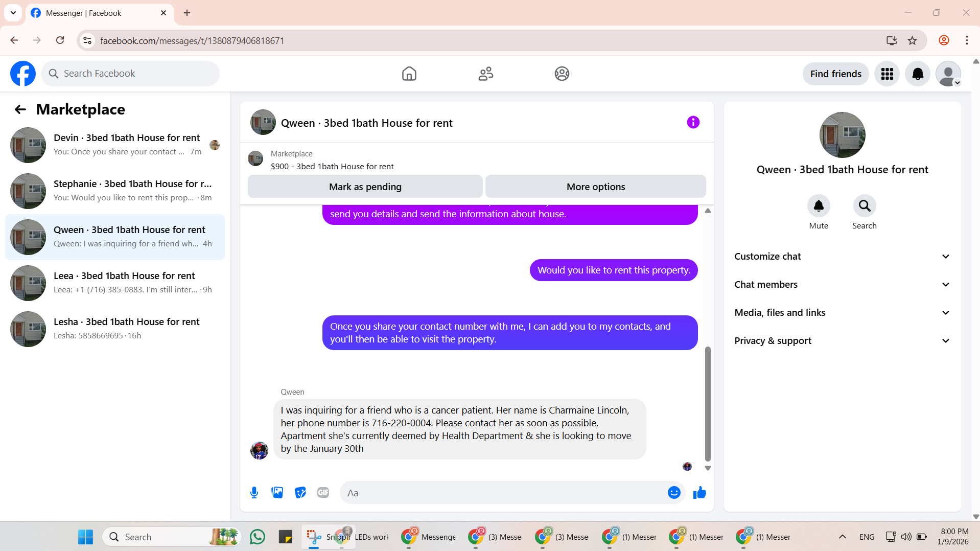Image resolution: width=980 pixels, height=551 pixels.
Task: Click the house thumbnail in right panel
Action: tap(842, 135)
